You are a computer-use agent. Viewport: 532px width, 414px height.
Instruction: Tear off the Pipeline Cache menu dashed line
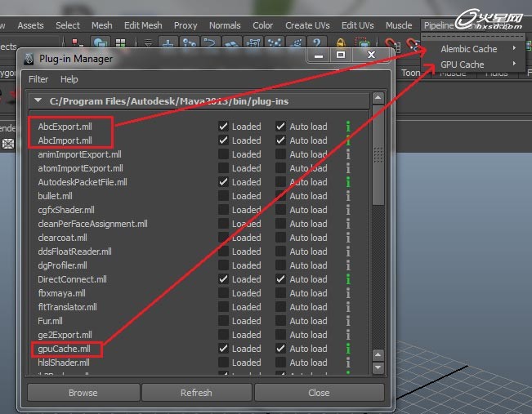(473, 36)
